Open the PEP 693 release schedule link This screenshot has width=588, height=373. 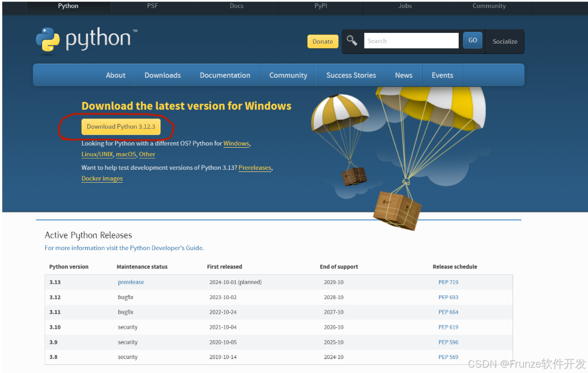pos(448,298)
